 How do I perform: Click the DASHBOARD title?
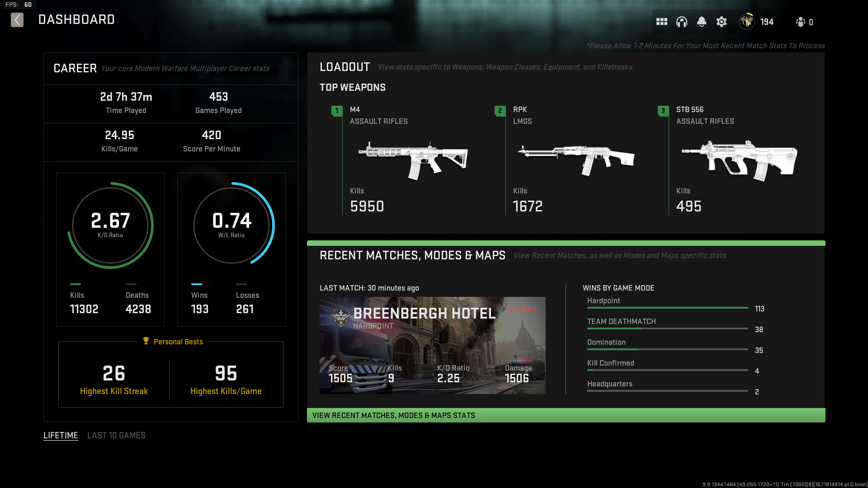(x=76, y=20)
